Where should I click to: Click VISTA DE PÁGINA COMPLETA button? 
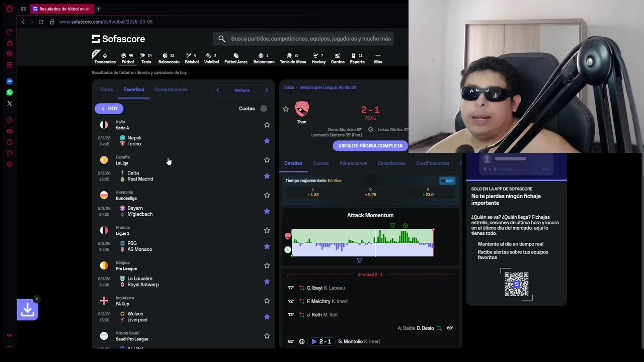(370, 146)
